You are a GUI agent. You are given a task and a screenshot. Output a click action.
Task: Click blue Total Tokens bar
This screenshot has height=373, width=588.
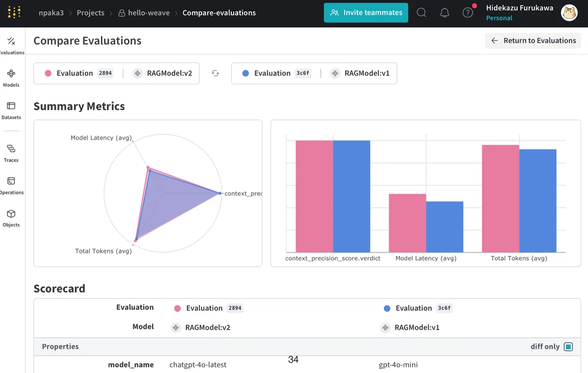click(x=538, y=201)
